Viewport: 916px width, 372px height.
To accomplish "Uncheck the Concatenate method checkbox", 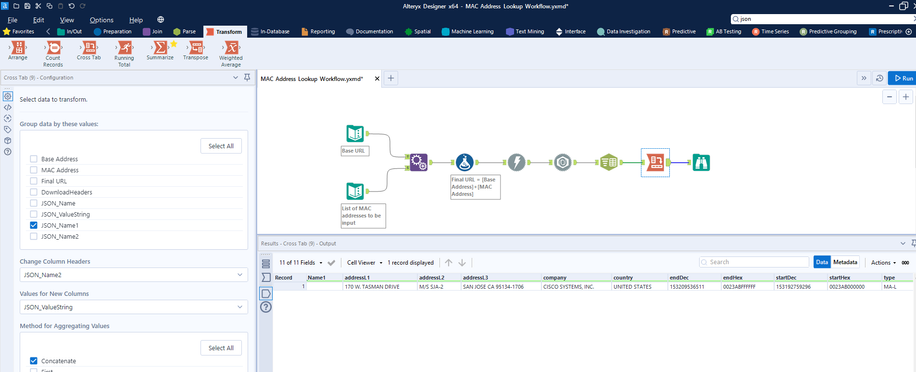I will (34, 361).
